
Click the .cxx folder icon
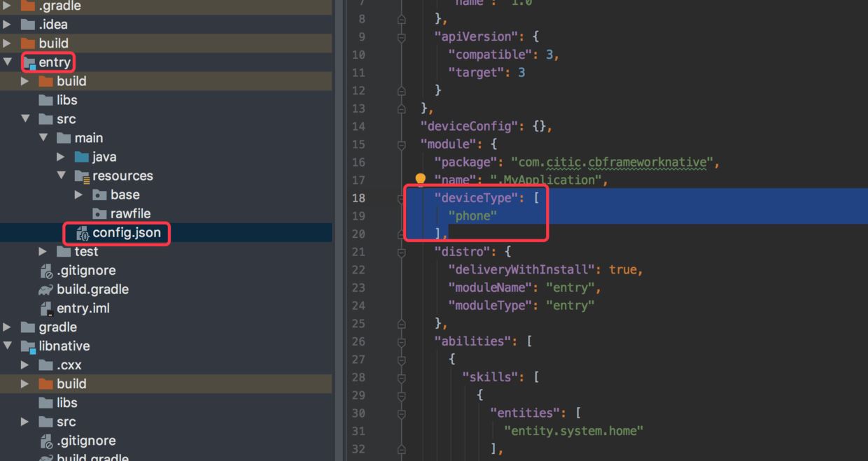[46, 364]
